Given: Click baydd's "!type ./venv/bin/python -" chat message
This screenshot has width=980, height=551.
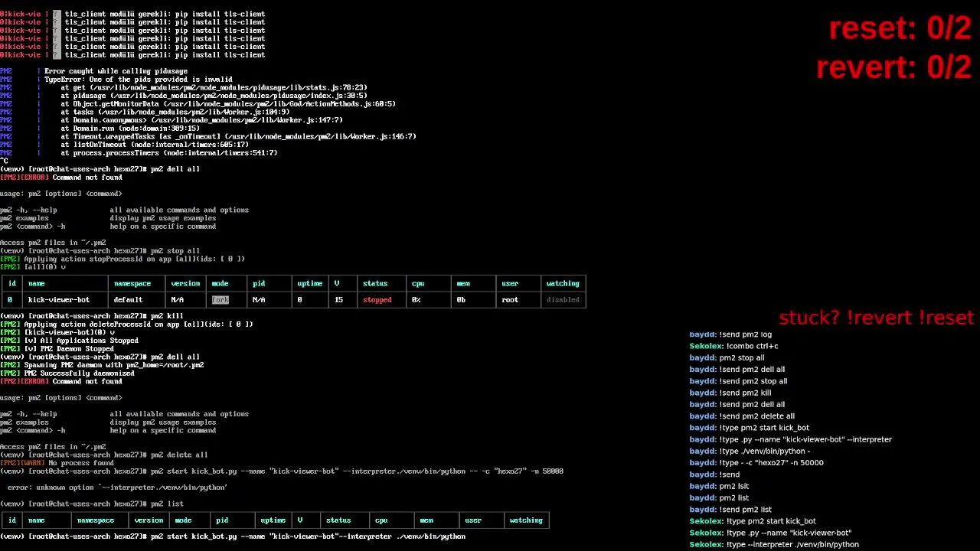Looking at the screenshot, I should coord(750,452).
